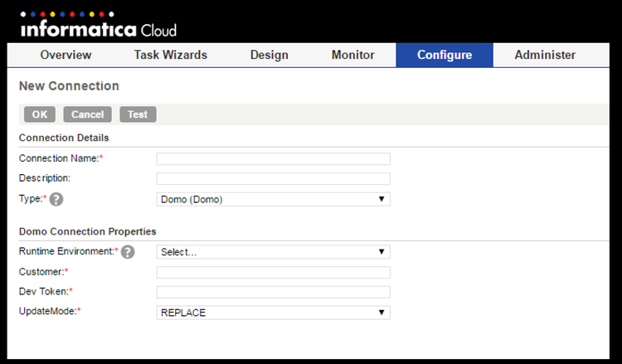Focus the Connection Name input field
This screenshot has width=622, height=364.
(274, 159)
